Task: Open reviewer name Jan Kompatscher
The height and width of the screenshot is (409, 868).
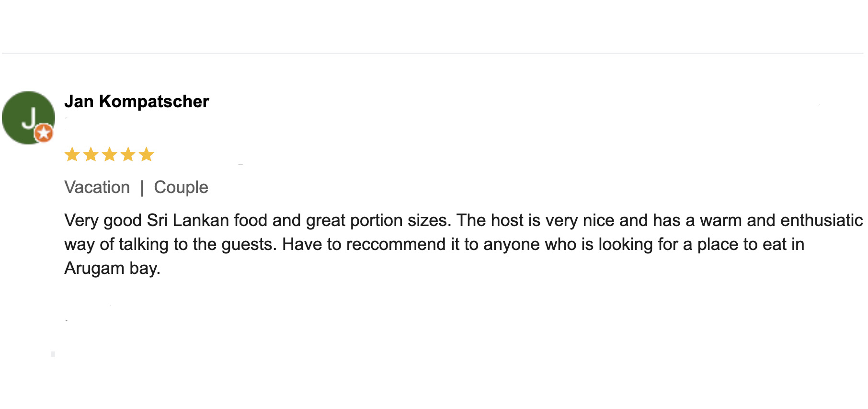Action: pos(137,102)
